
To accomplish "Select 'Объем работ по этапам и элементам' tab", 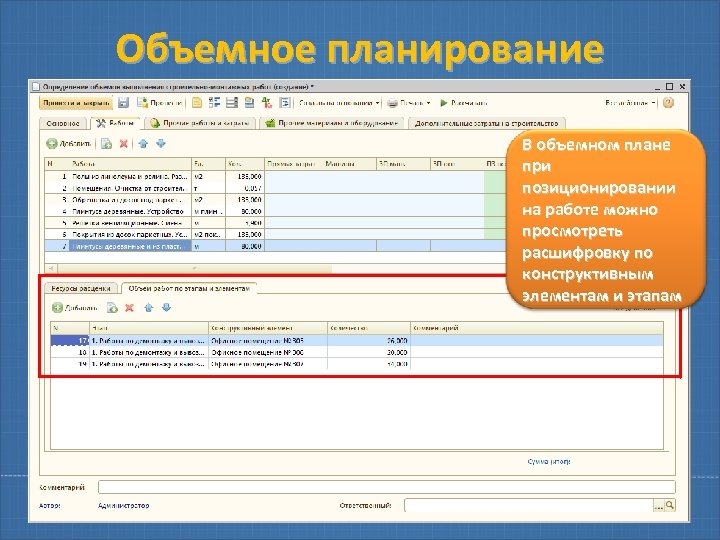I will (x=189, y=288).
